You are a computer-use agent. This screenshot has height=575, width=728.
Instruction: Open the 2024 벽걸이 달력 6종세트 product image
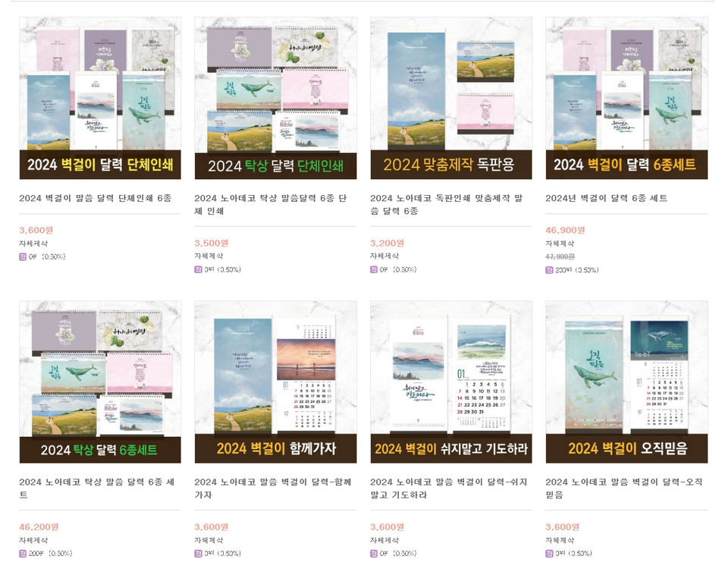click(x=626, y=98)
